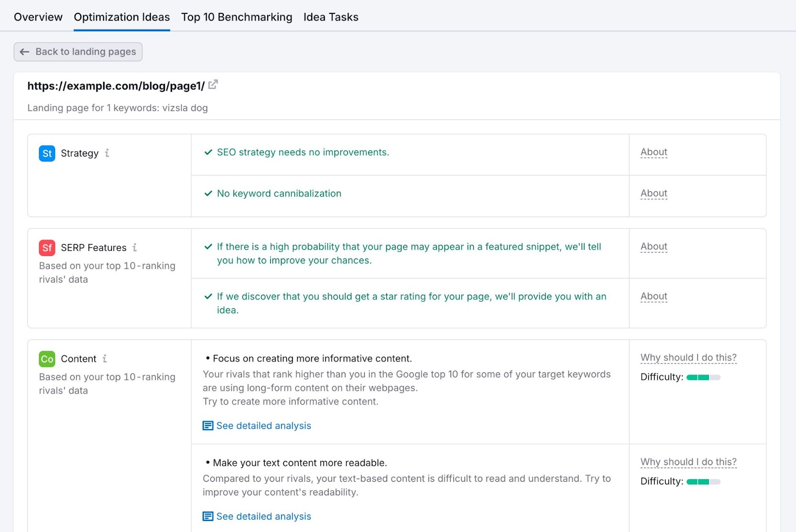Switch to the Overview tab
The image size is (796, 532).
click(38, 16)
